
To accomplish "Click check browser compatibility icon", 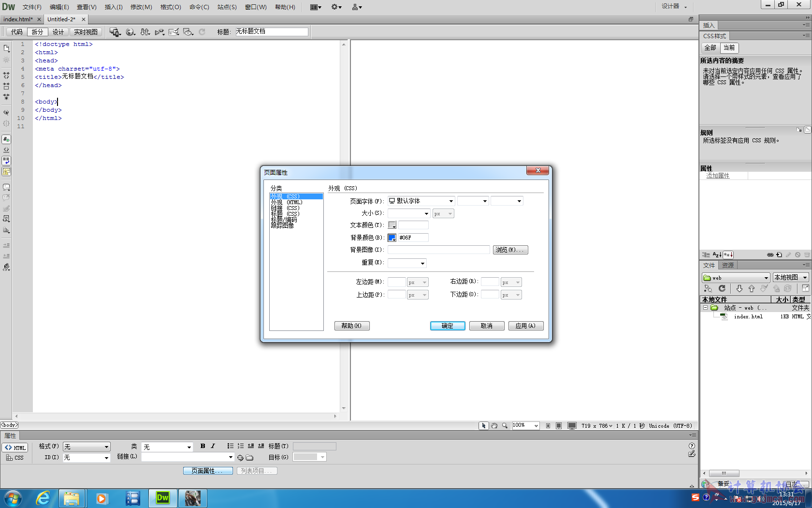I will [174, 32].
